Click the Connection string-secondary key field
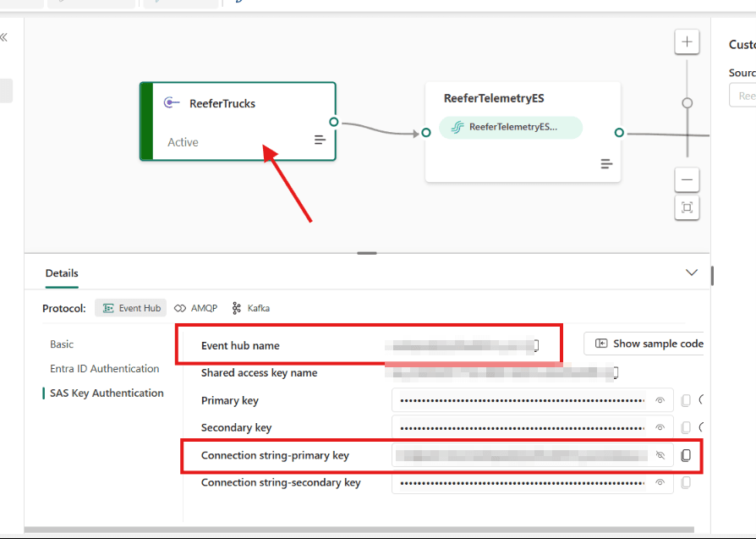This screenshot has width=756, height=539. [x=532, y=482]
